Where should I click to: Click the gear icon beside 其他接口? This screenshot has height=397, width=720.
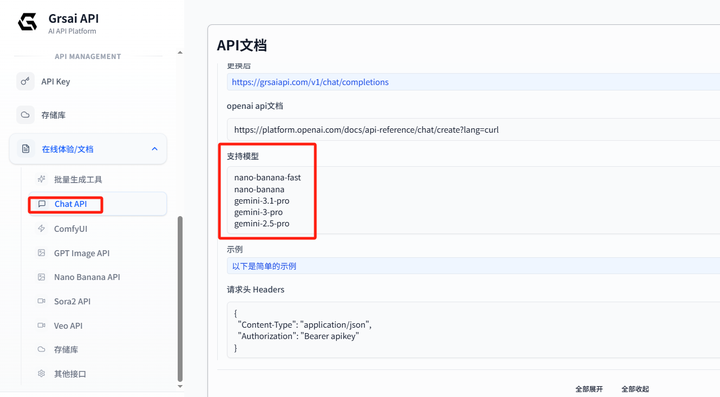click(41, 374)
